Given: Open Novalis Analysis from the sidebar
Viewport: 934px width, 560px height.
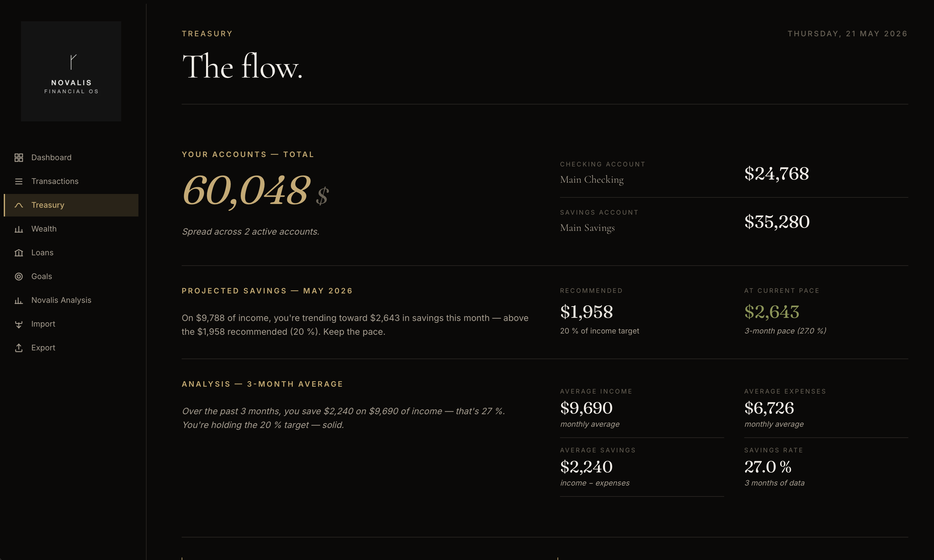Looking at the screenshot, I should pos(71,300).
